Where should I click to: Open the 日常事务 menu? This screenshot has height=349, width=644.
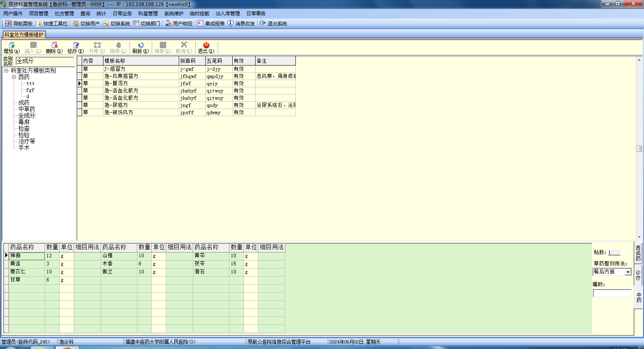coord(256,14)
